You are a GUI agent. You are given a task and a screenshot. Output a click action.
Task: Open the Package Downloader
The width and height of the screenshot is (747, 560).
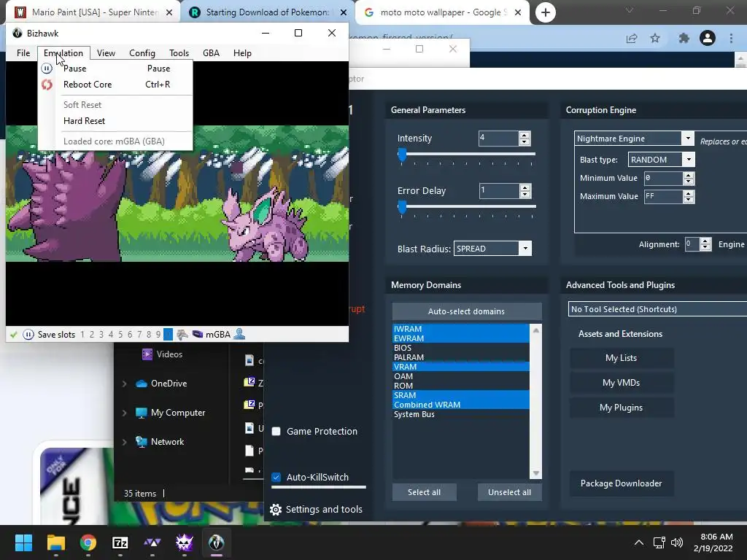pos(622,483)
